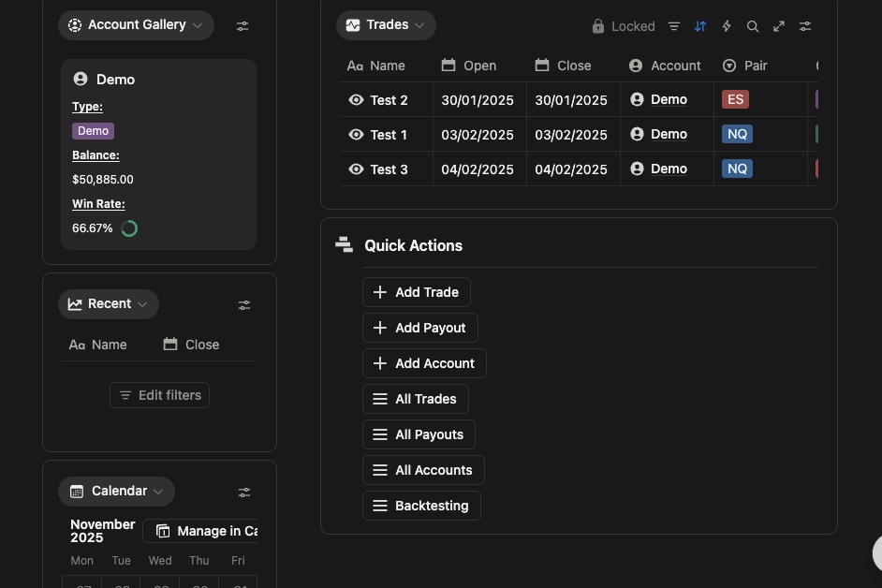Image resolution: width=882 pixels, height=588 pixels.
Task: Click the sort arrows icon in Trades
Action: pos(700,26)
